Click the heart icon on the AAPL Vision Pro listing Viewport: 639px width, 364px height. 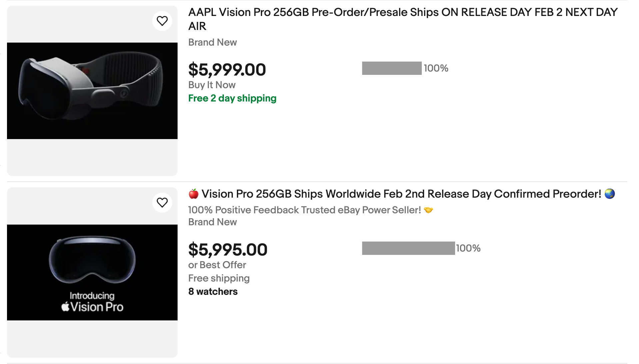(162, 20)
